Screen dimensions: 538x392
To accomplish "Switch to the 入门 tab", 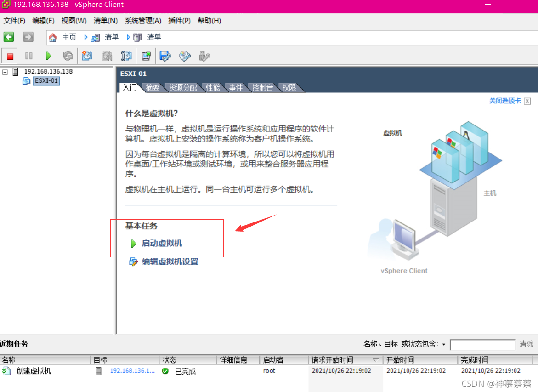I will coord(130,87).
